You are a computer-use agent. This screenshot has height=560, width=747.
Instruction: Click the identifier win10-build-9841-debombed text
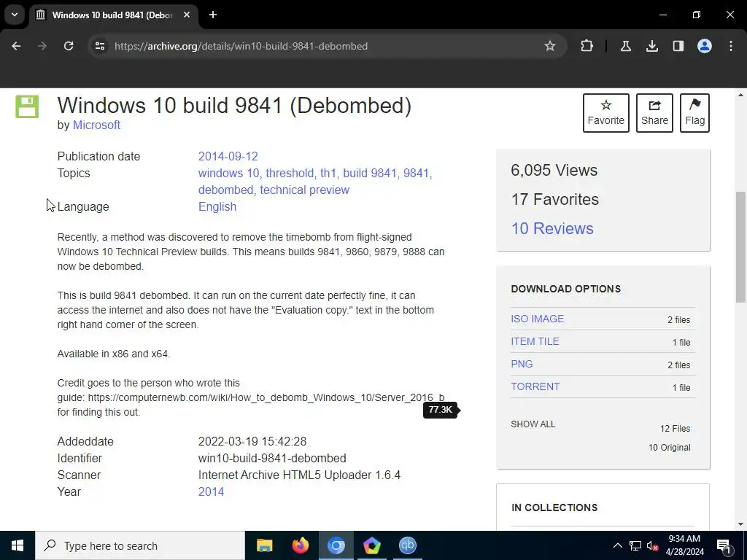pos(272,458)
